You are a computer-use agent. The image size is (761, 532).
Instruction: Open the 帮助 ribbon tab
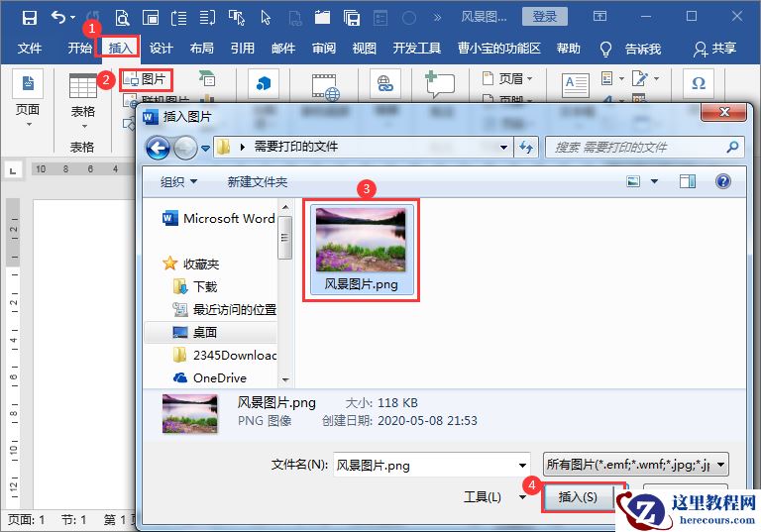[x=569, y=49]
